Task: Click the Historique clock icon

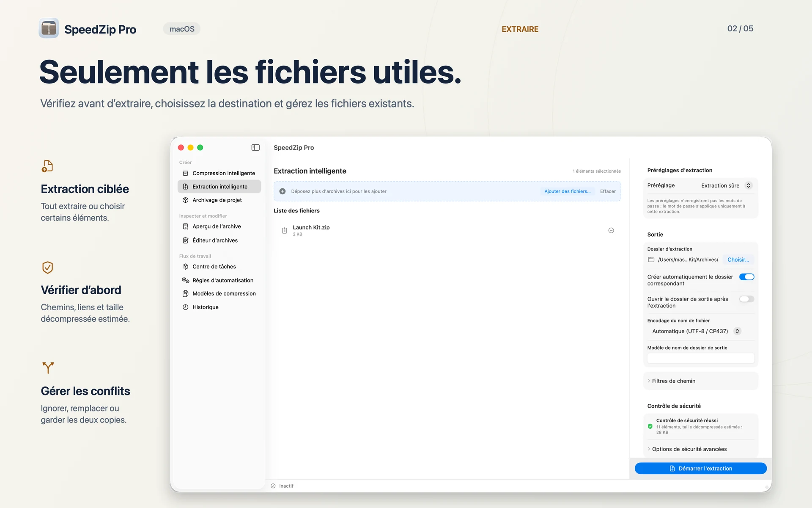Action: 185,307
